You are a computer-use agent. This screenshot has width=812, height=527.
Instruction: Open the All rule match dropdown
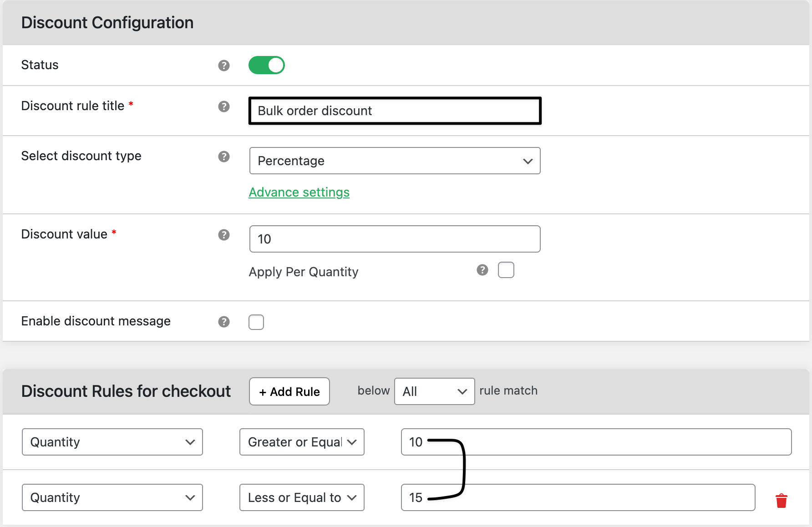pos(434,391)
